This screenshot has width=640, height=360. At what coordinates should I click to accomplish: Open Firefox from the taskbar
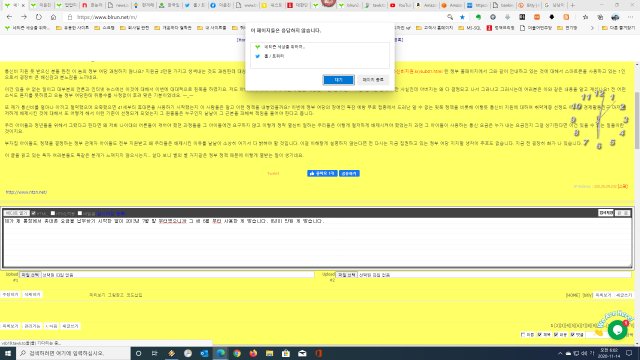click(253, 353)
